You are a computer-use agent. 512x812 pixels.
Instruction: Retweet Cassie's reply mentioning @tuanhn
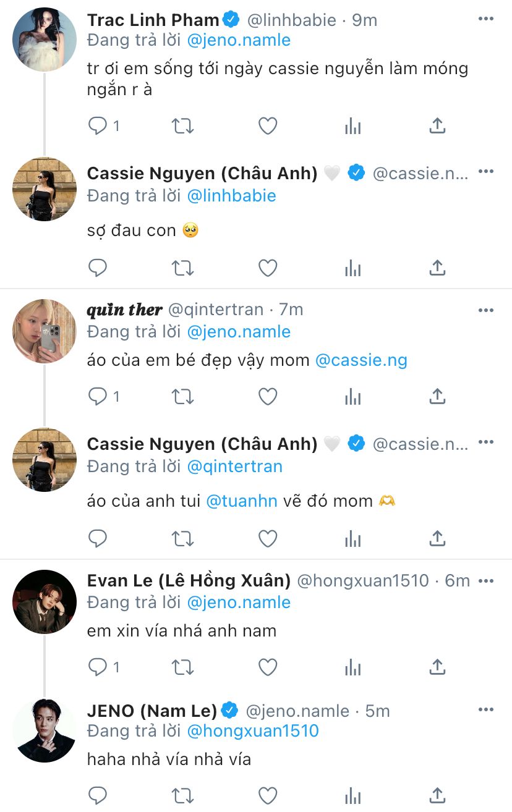(x=182, y=539)
